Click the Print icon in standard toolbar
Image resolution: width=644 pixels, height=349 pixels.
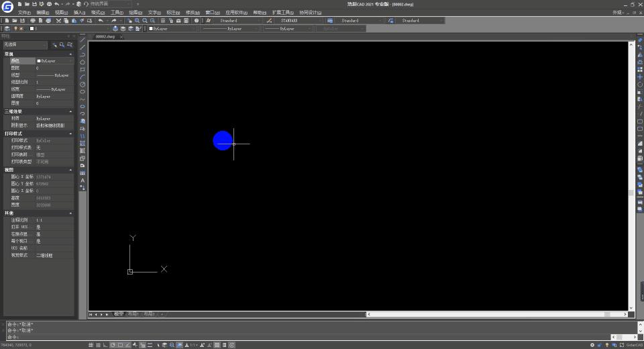(32, 21)
